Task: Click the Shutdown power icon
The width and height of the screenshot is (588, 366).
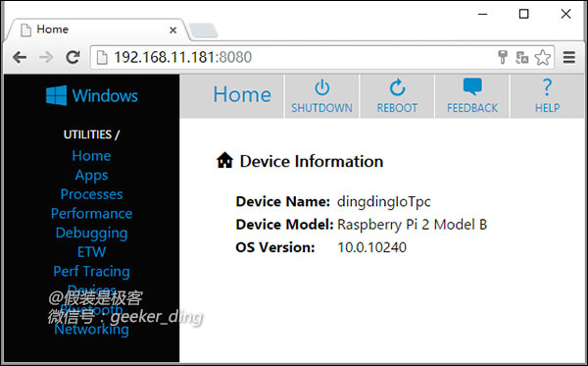Action: coord(321,88)
